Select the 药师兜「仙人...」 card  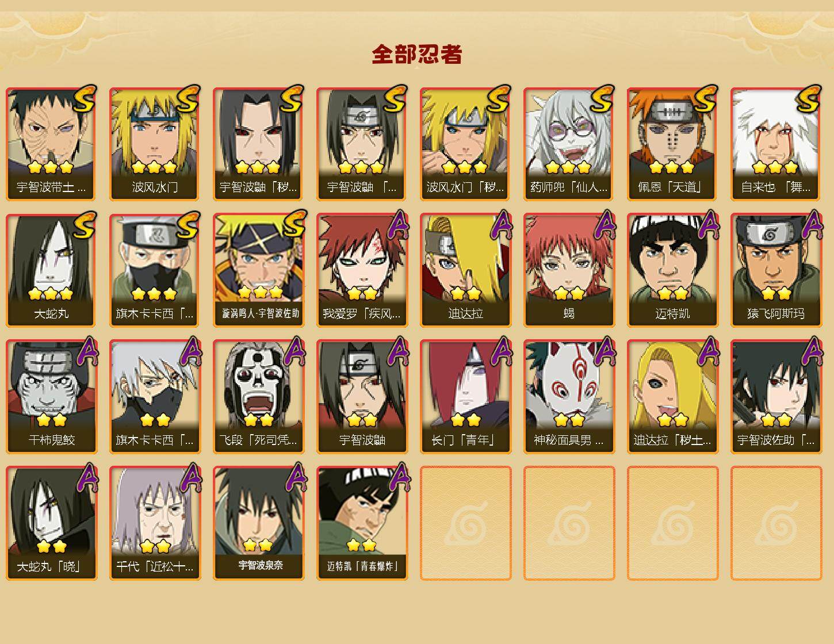[569, 144]
